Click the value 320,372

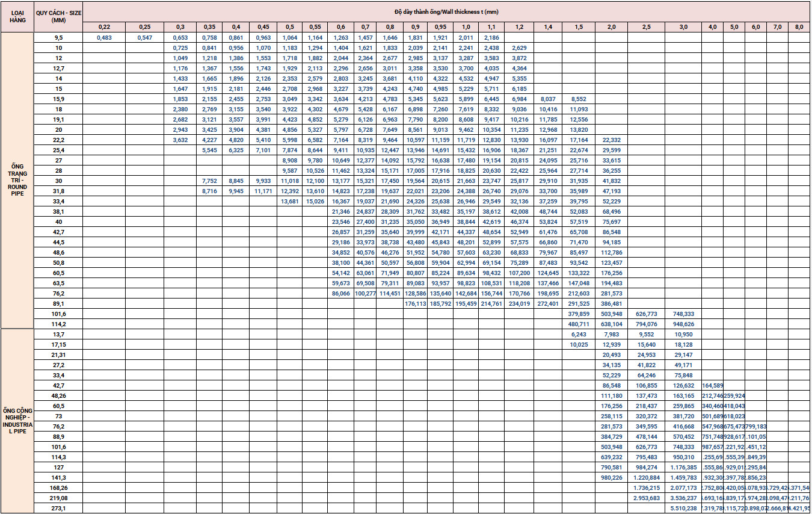646,416
